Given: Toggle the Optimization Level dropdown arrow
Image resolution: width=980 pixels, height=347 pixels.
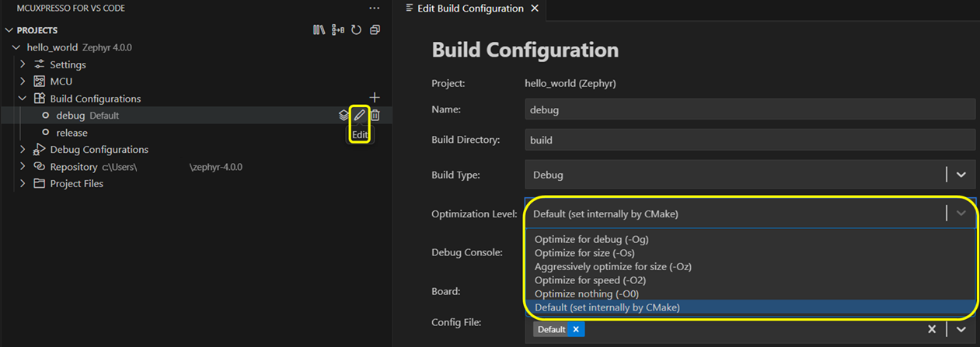Looking at the screenshot, I should (961, 213).
